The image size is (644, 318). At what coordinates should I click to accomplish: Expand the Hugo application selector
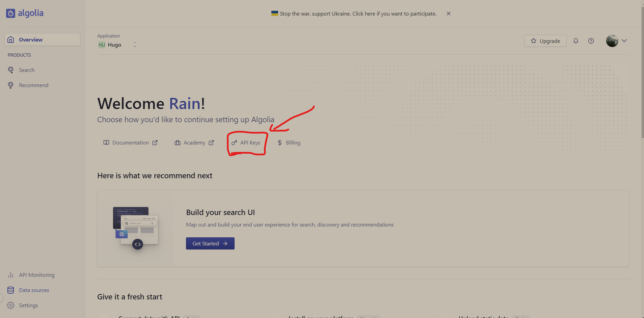(x=117, y=45)
